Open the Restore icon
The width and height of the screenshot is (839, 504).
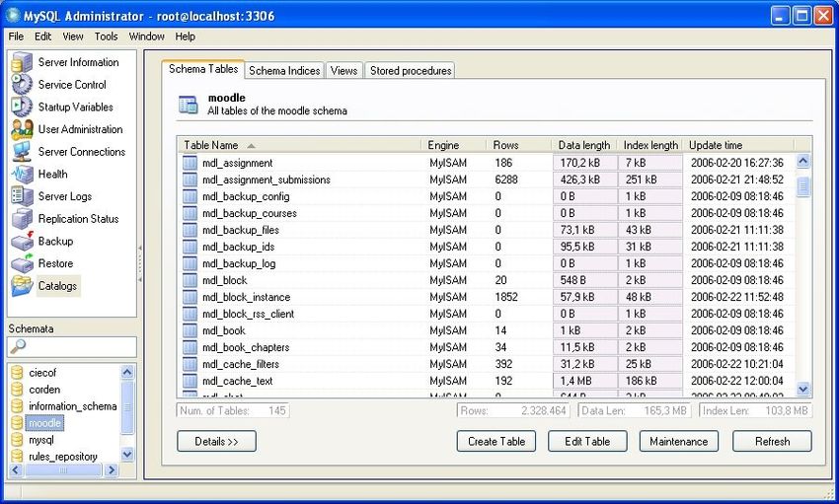(x=22, y=263)
